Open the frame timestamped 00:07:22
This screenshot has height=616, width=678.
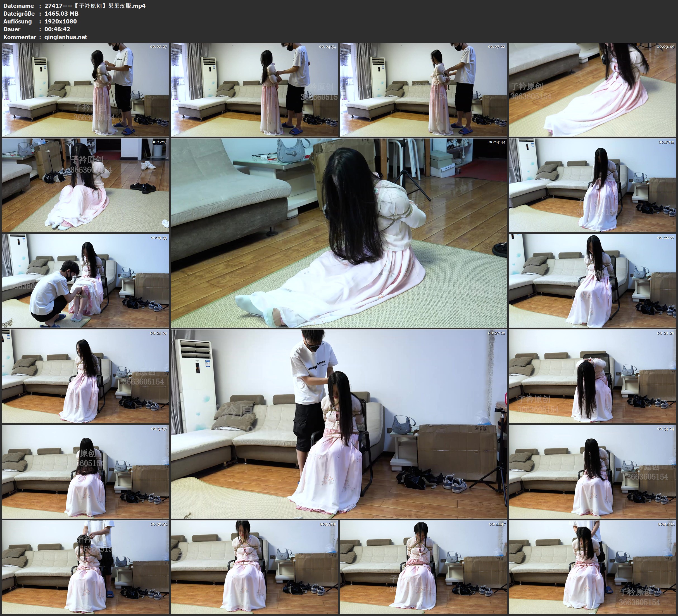(424, 90)
